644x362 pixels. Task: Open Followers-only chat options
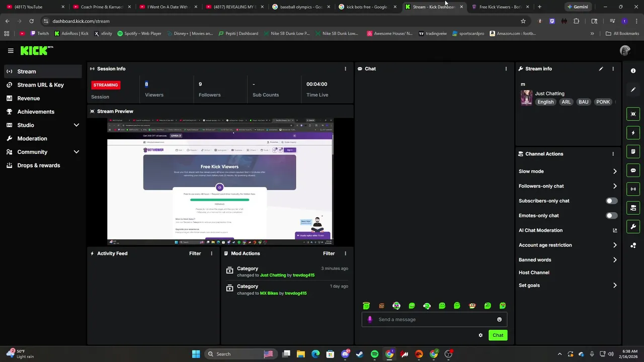click(568, 186)
